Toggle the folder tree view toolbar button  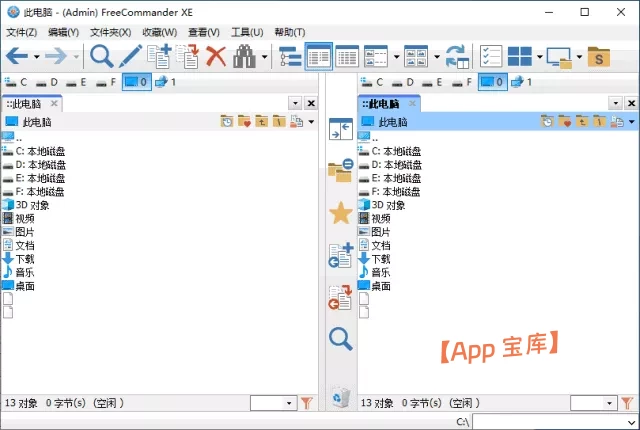point(290,56)
